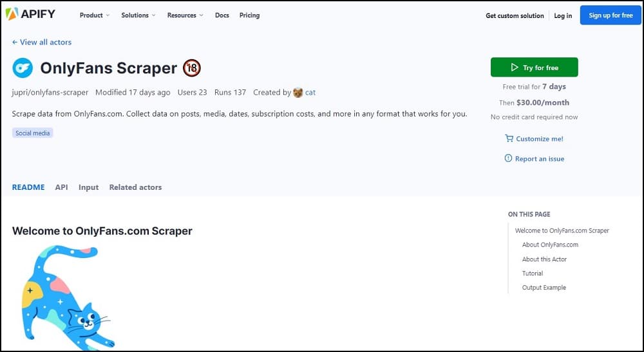Open the Docs page
Screen dimensions: 644x352
click(x=222, y=15)
